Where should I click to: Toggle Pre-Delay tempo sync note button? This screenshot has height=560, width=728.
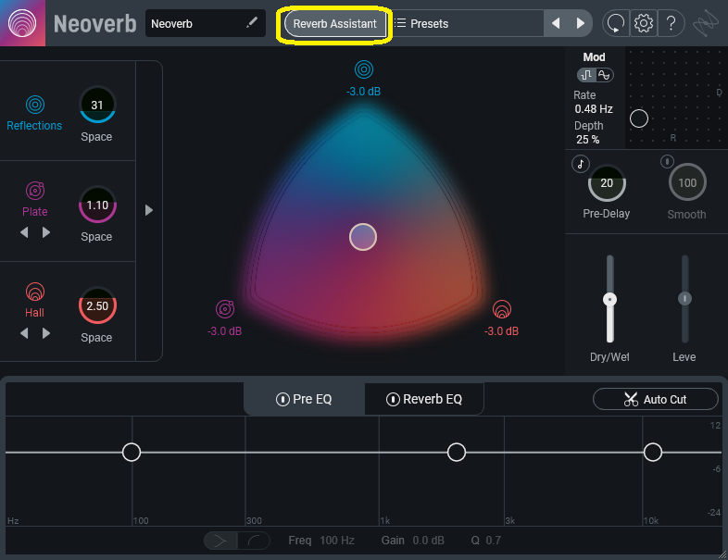pos(581,163)
